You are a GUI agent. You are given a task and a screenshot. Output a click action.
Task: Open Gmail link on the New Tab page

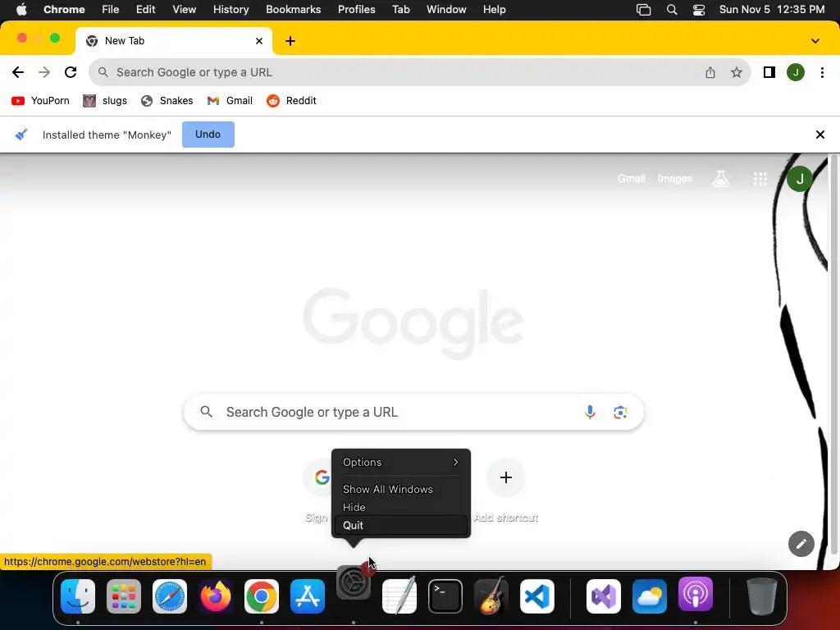tap(631, 178)
